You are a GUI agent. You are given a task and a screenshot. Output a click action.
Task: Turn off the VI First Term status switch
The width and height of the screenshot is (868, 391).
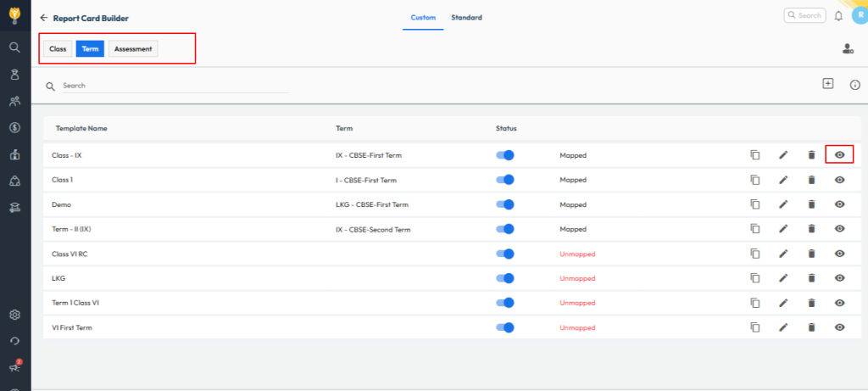click(505, 327)
